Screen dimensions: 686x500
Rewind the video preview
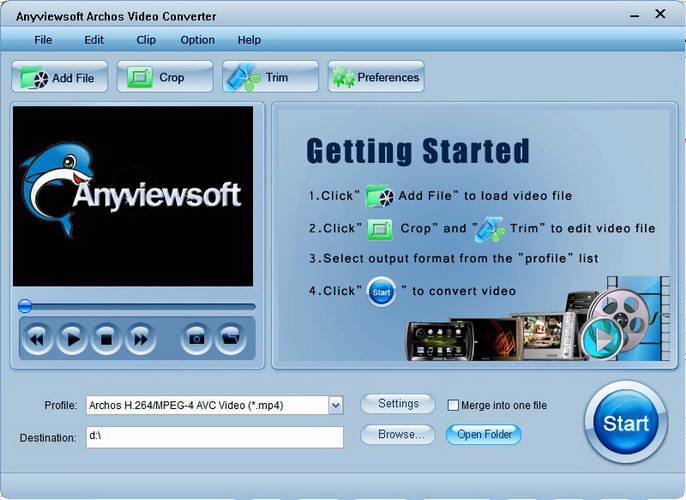tap(37, 339)
